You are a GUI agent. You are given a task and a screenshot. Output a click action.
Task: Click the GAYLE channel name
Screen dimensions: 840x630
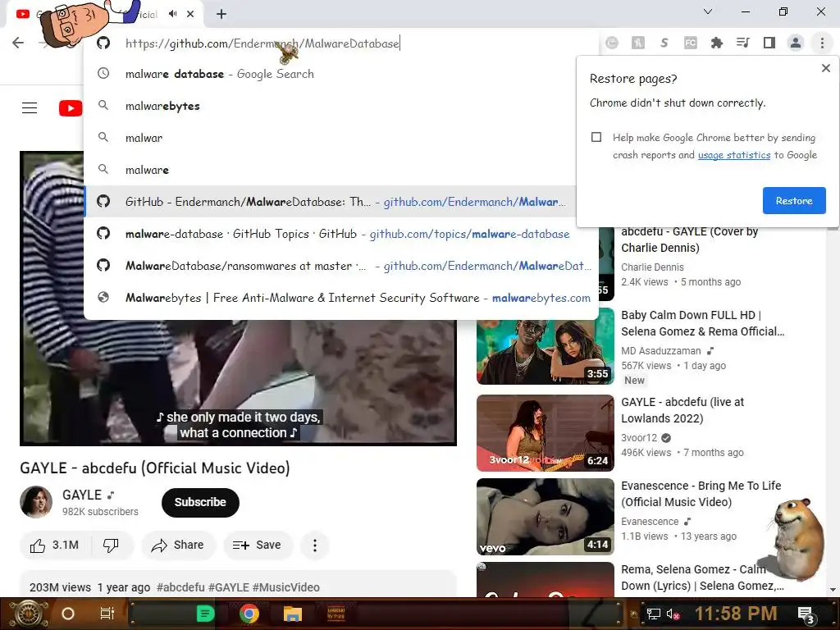(81, 495)
